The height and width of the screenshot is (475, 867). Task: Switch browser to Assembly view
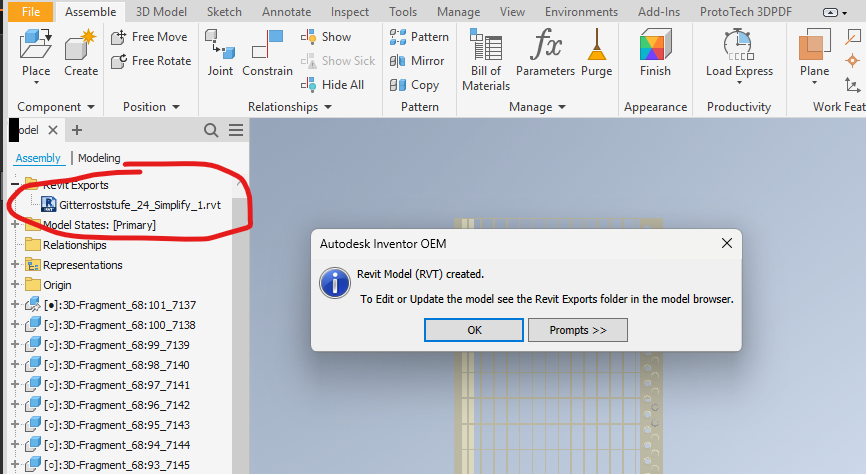38,158
